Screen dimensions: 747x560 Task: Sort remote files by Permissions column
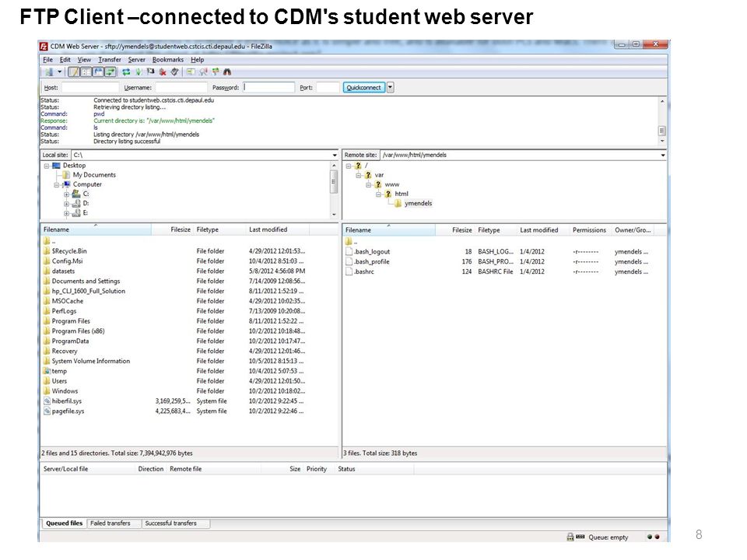[589, 230]
